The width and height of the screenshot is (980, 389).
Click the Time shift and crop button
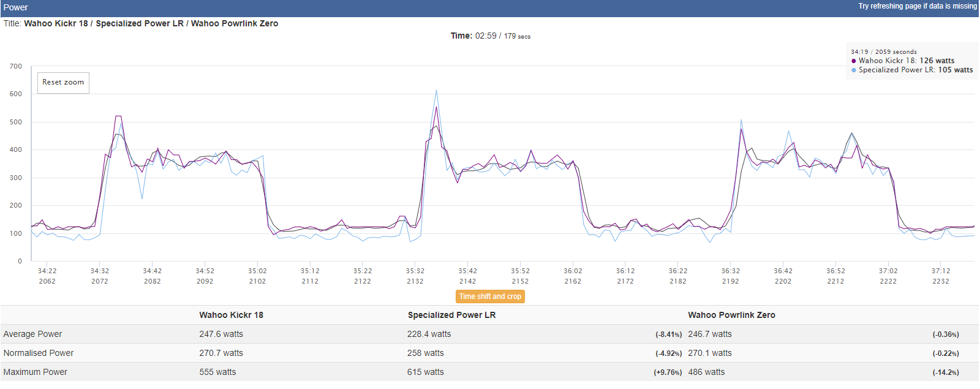tap(490, 296)
